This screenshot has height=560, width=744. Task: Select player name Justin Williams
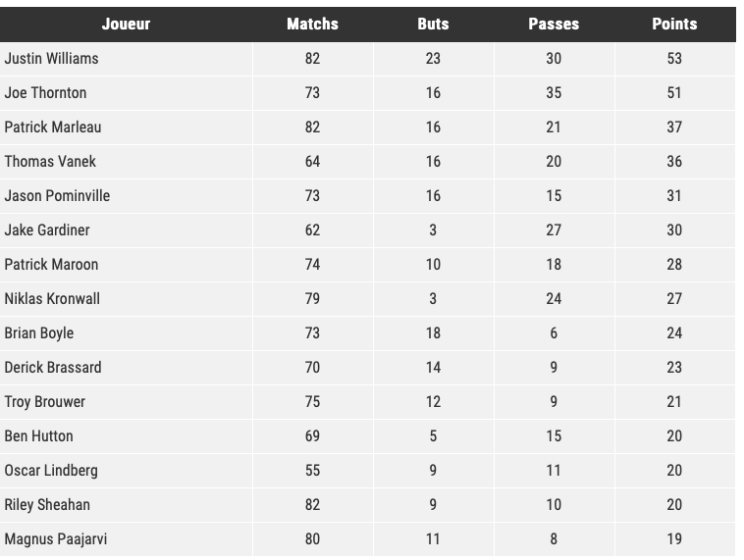coord(51,58)
